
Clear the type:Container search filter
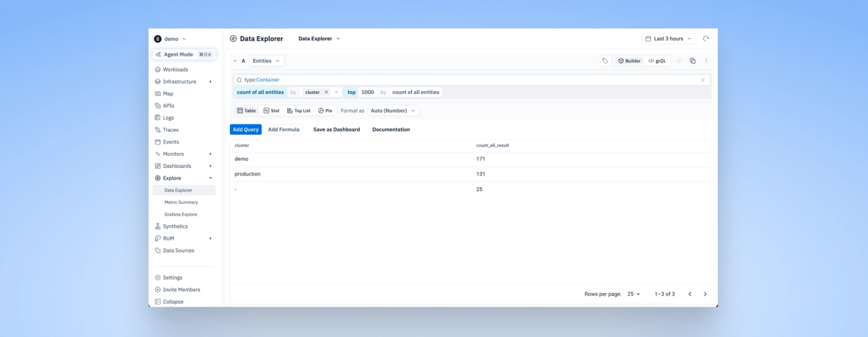(702, 80)
